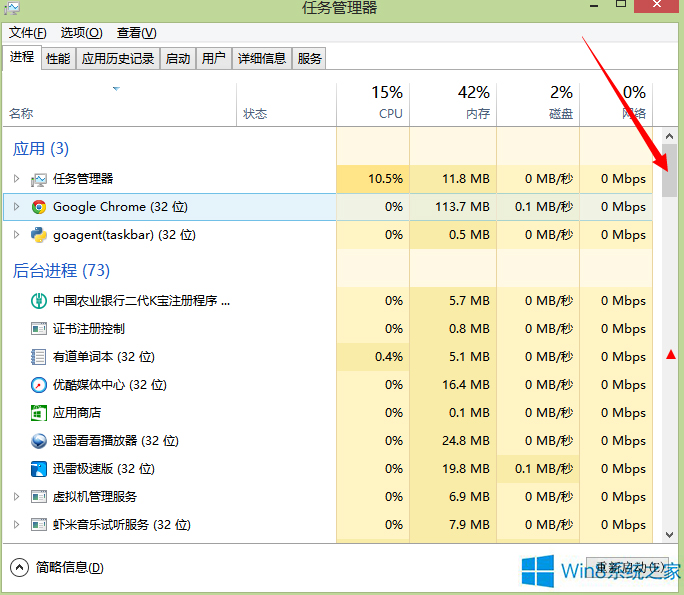Image resolution: width=684 pixels, height=595 pixels.
Task: Click the 113.7 MB memory cell
Action: [x=453, y=207]
